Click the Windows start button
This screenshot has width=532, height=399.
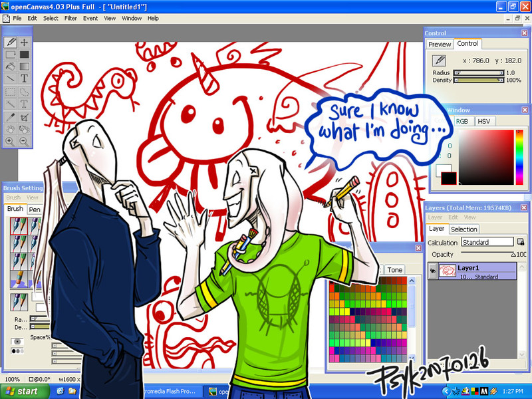click(24, 392)
